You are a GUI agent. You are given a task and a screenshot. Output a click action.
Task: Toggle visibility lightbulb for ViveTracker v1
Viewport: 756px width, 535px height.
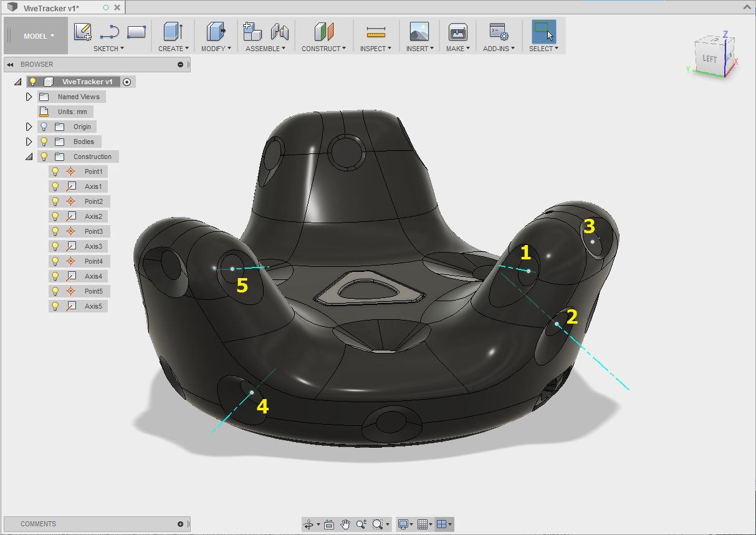click(33, 82)
